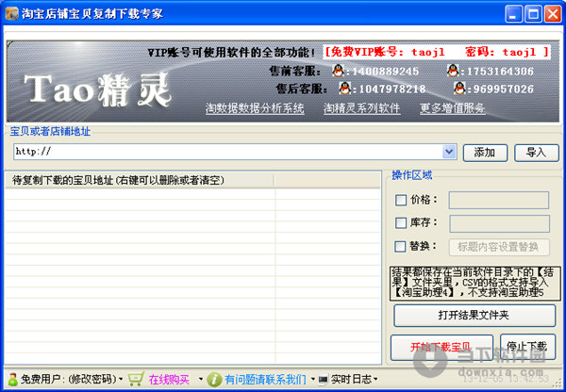Click the result folder info note text
This screenshot has height=392, width=566.
tap(475, 284)
